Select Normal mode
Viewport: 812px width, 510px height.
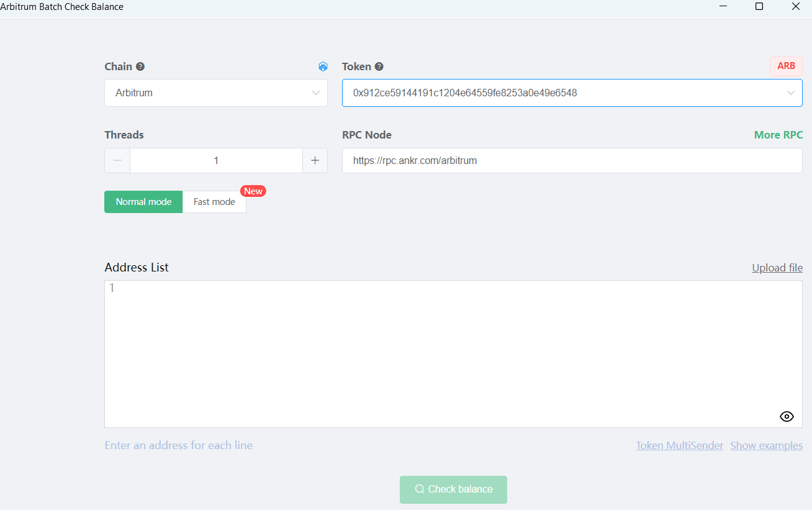[x=143, y=202]
